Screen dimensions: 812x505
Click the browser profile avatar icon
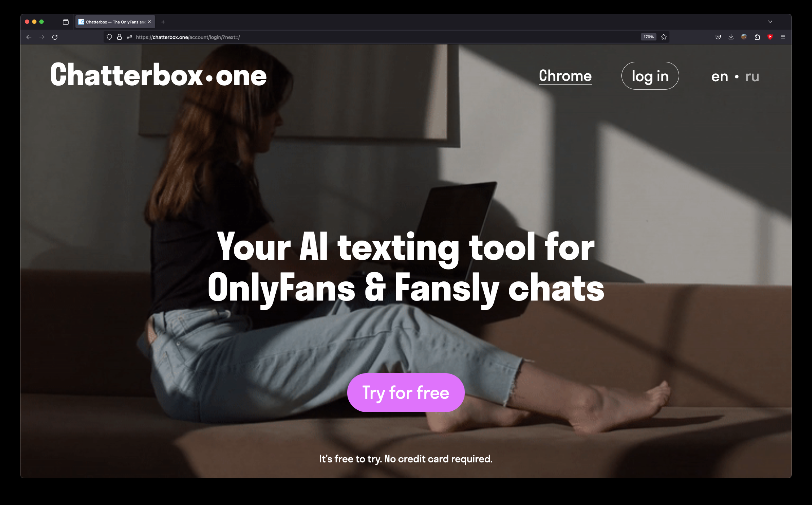click(x=744, y=36)
